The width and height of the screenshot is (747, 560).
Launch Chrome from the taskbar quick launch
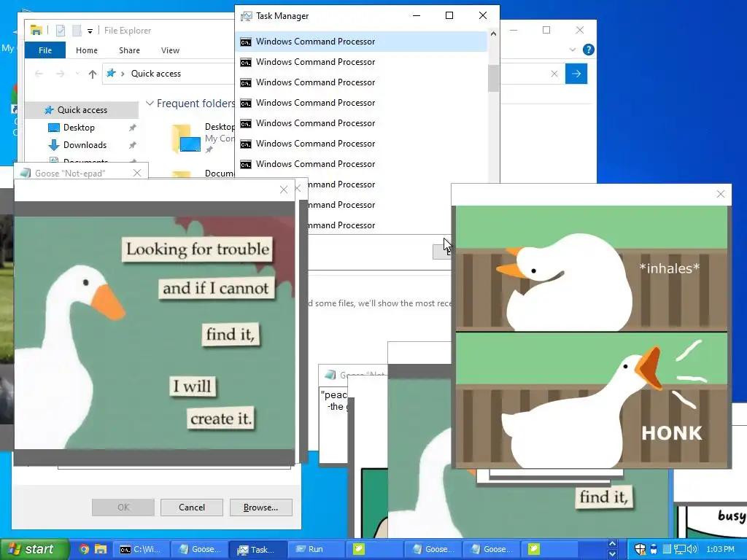click(84, 549)
